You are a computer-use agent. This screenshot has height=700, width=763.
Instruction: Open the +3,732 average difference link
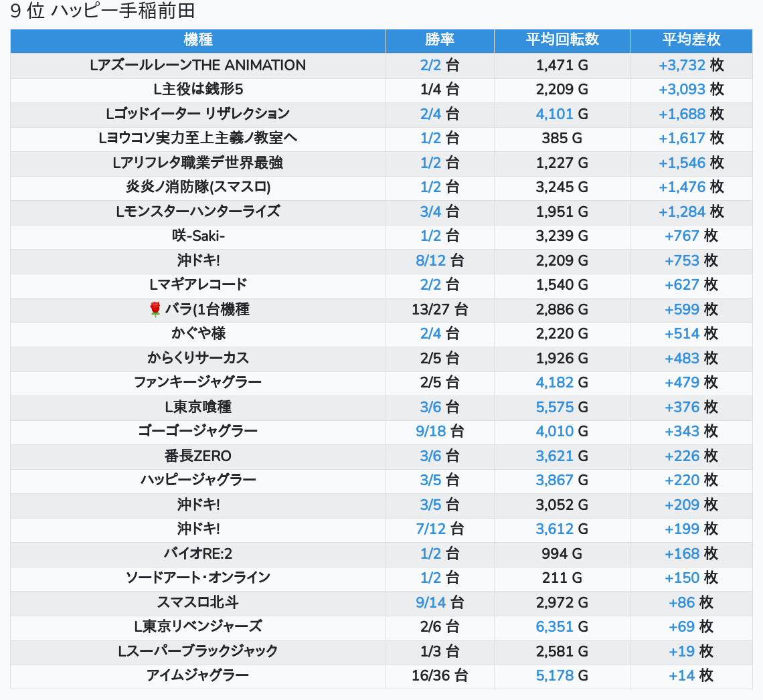681,65
